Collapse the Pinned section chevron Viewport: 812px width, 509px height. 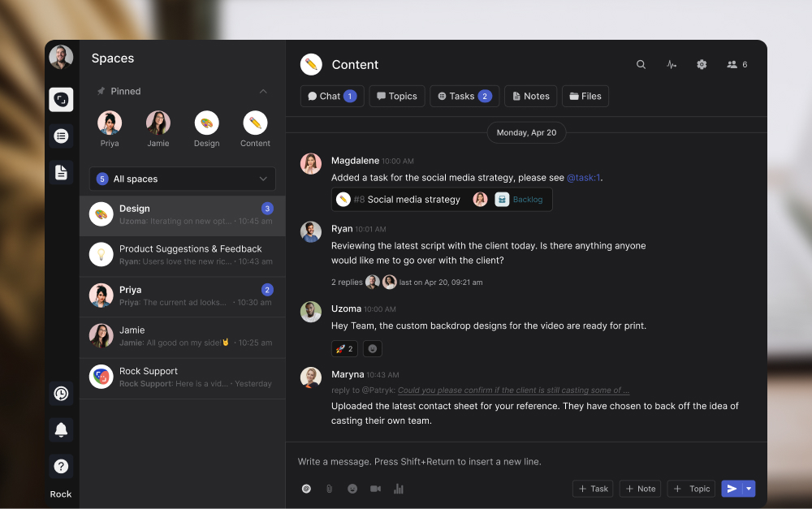(263, 92)
